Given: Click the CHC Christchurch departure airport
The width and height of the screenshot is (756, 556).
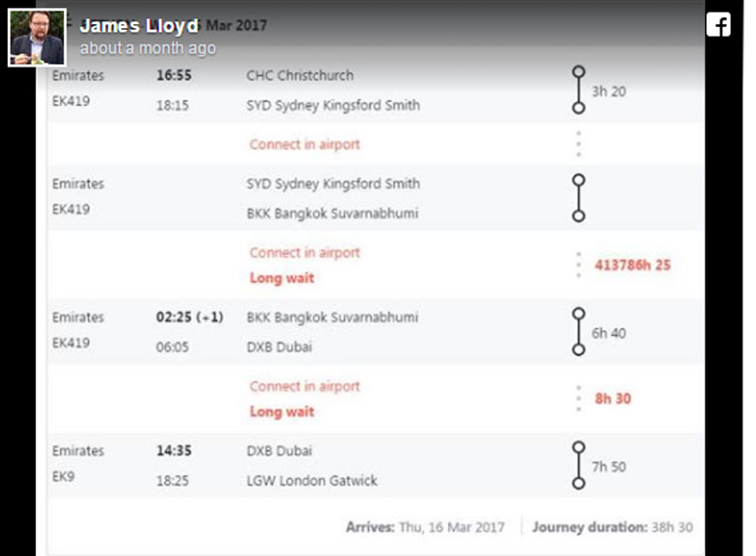Looking at the screenshot, I should click(x=300, y=75).
